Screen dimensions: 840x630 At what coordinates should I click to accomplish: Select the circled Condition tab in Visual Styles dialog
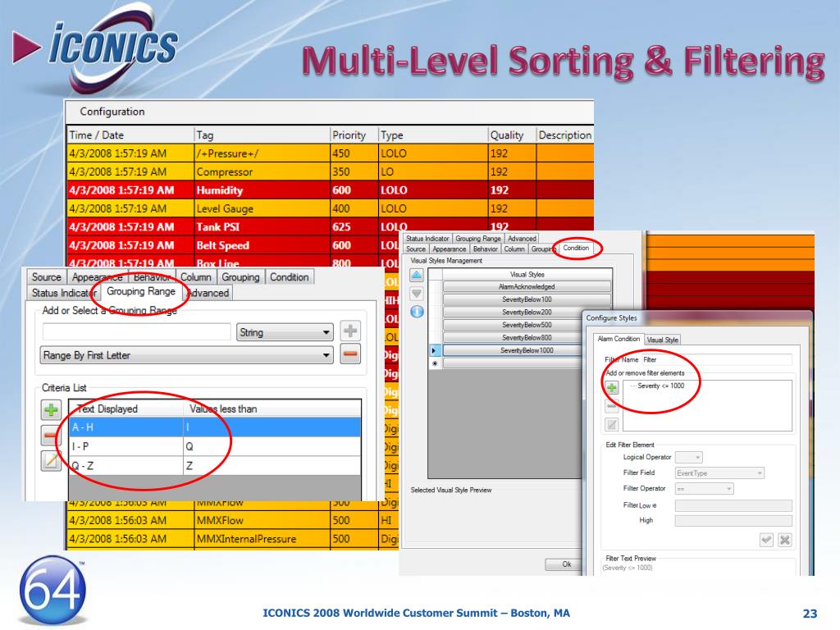[x=576, y=248]
